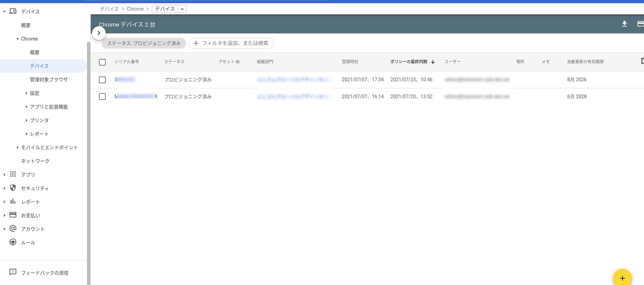Toggle the select-all checkbox in table header

point(102,62)
